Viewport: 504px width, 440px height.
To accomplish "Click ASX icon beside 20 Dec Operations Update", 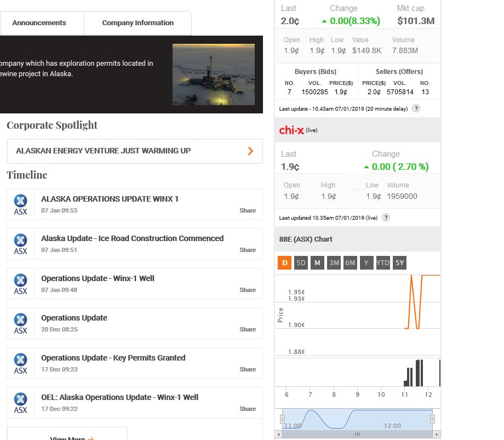I will 21,323.
